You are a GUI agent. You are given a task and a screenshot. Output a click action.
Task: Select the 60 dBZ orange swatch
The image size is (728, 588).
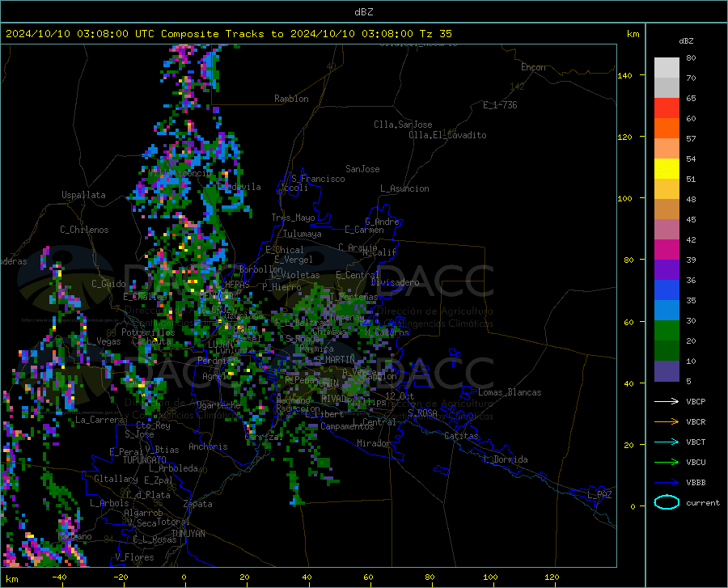(667, 128)
